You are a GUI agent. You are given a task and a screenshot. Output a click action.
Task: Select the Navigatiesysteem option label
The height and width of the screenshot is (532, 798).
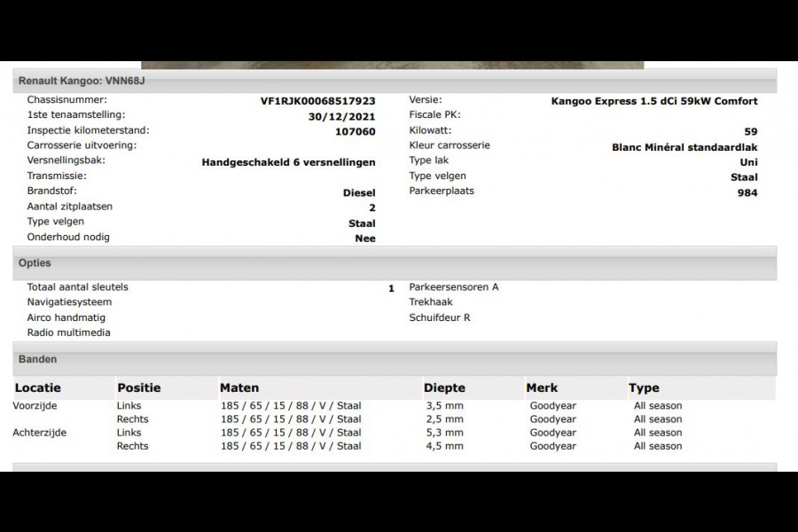click(x=69, y=301)
